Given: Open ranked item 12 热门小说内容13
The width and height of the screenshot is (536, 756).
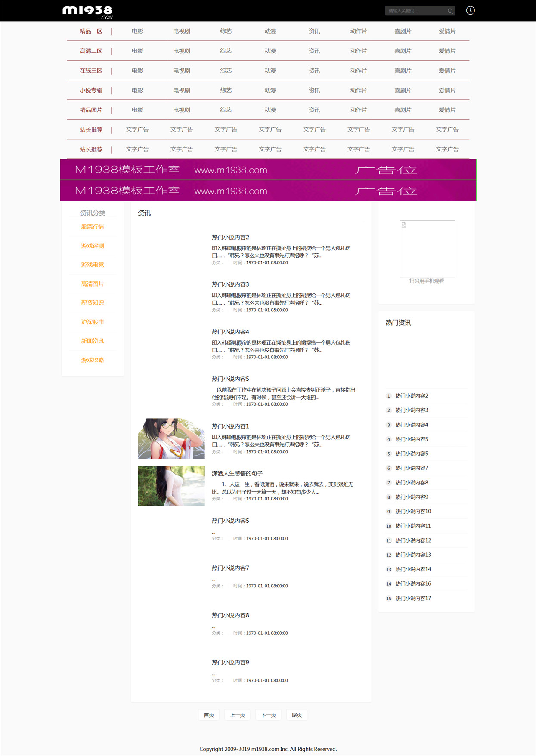Looking at the screenshot, I should [413, 555].
